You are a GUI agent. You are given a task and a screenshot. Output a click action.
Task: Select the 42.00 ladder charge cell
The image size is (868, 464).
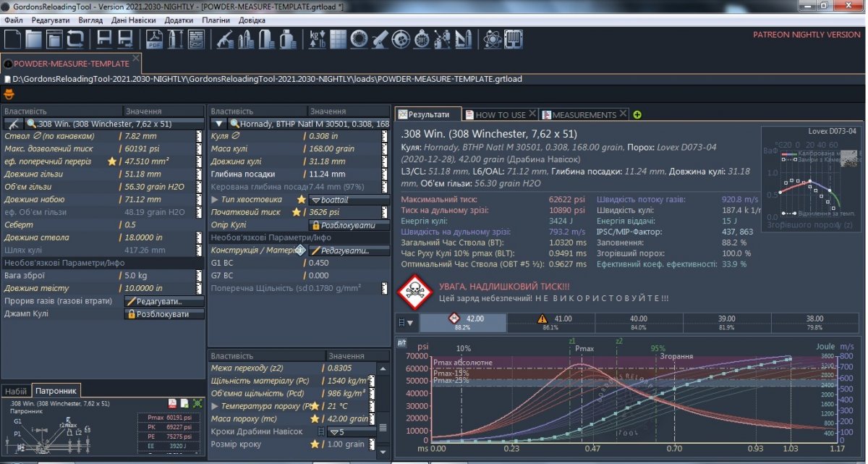[463, 322]
